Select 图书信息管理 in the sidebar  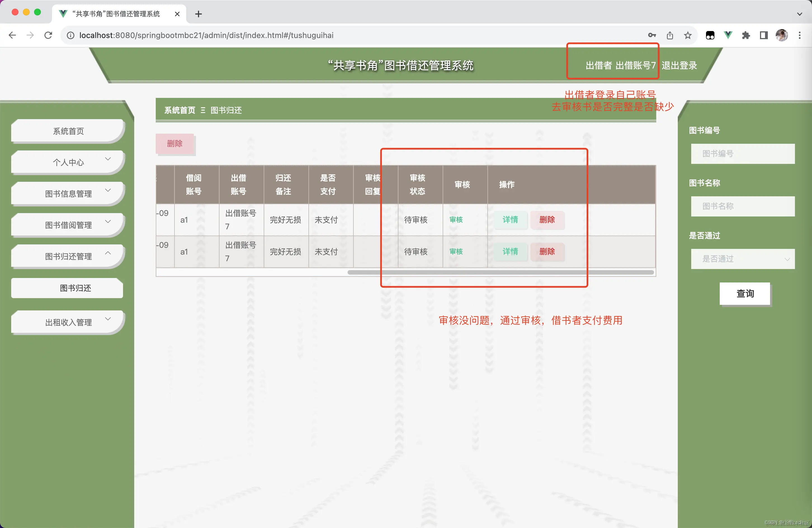pos(68,193)
